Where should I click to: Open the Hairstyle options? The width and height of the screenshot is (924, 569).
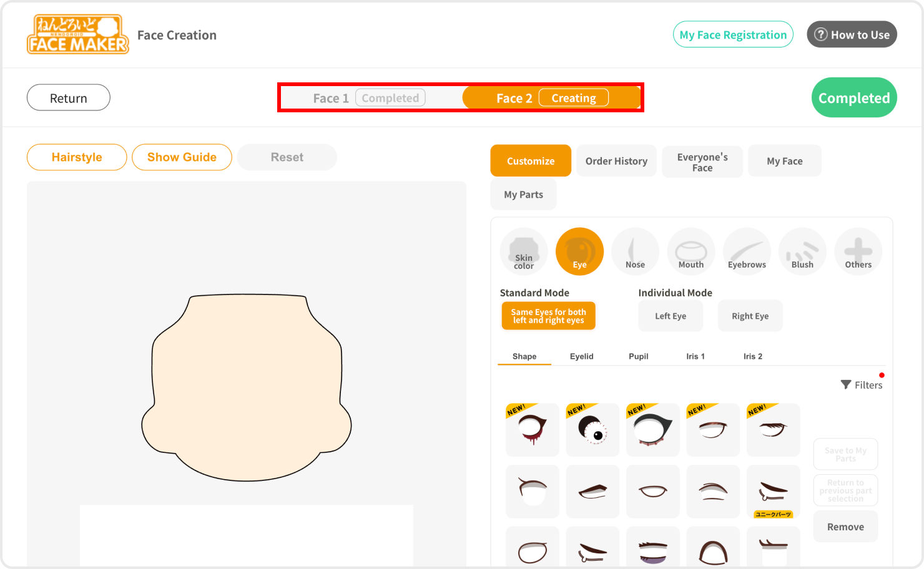(x=77, y=157)
